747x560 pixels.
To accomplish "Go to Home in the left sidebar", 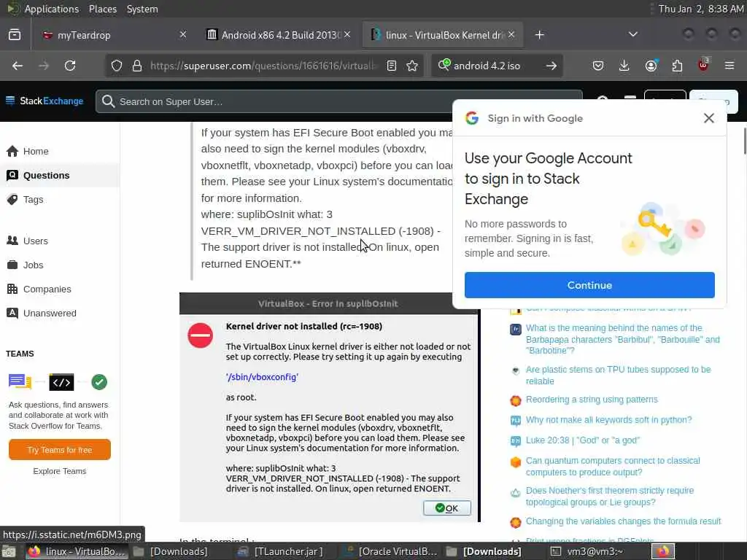I will coord(36,151).
